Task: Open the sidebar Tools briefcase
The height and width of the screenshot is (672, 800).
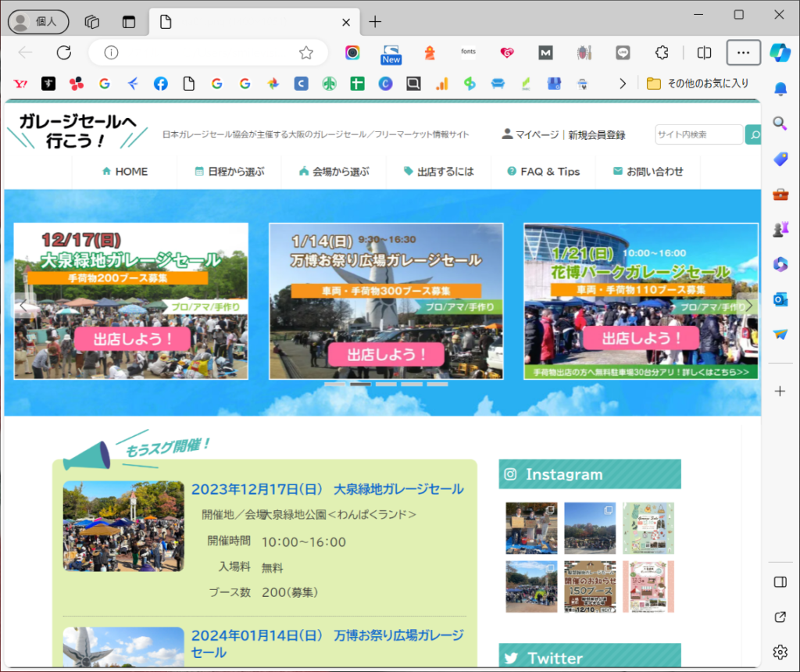Action: 780,195
